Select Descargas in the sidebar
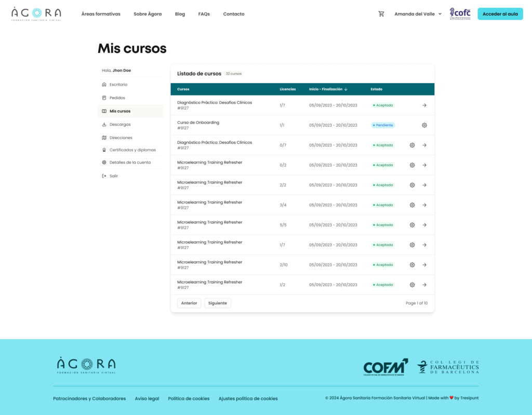Screen dimensions: 532x415 click(x=120, y=125)
